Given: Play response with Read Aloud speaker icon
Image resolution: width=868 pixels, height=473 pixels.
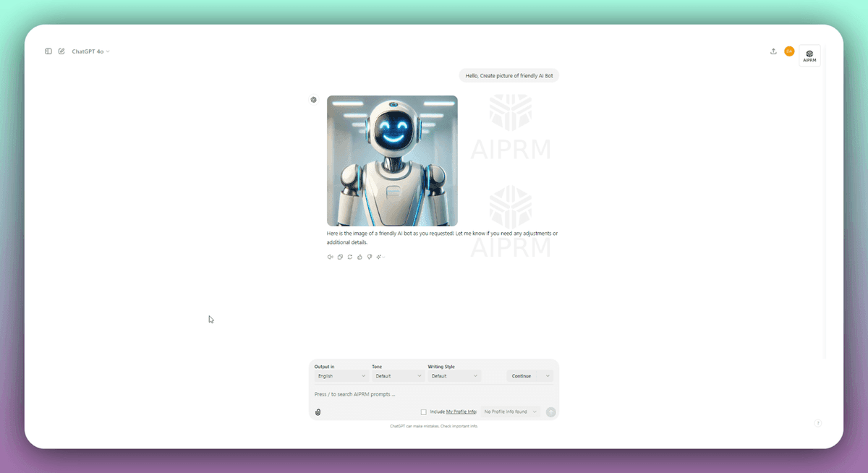Looking at the screenshot, I should [x=330, y=257].
